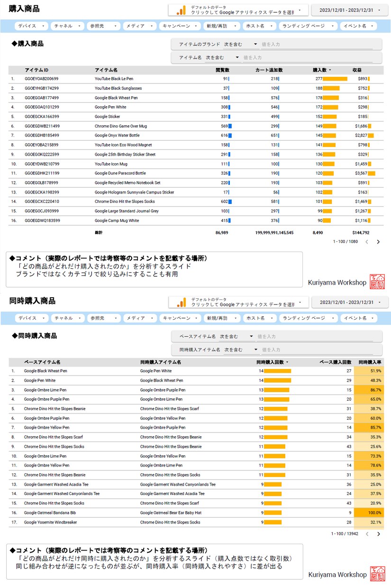
Task: Sort by アイテム ID column header
Action: pyautogui.click(x=36, y=70)
